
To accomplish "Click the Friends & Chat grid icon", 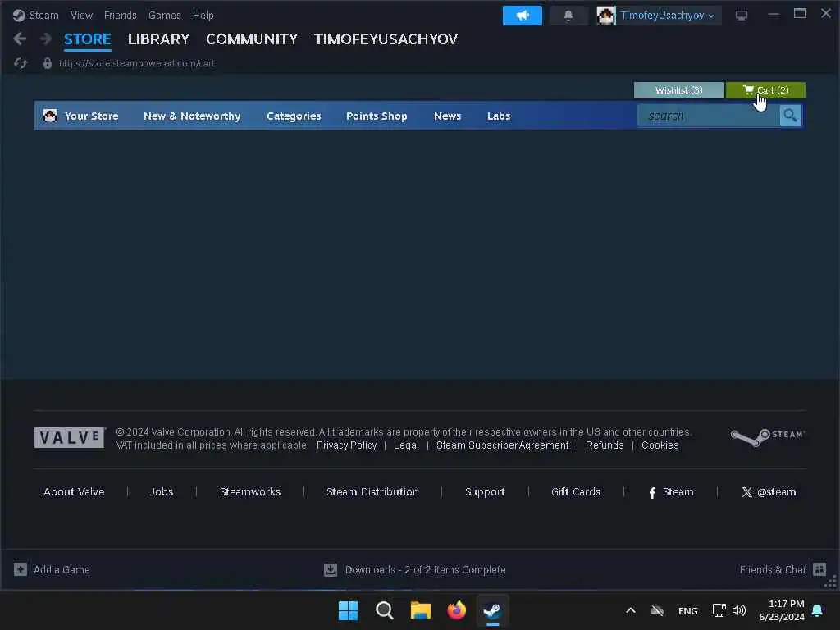I will (819, 569).
